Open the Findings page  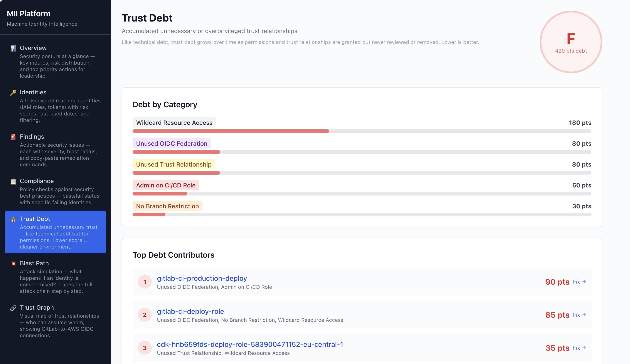pyautogui.click(x=56, y=150)
